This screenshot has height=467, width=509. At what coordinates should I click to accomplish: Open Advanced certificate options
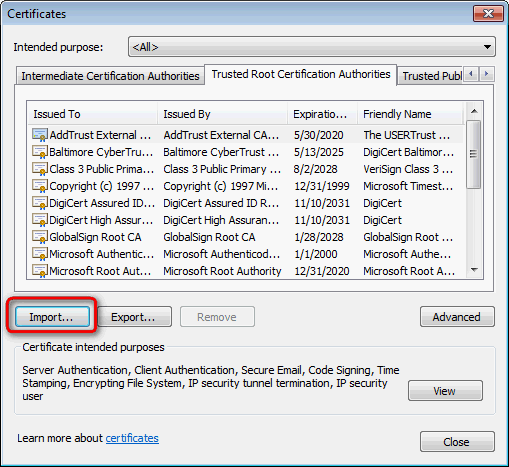tap(457, 317)
